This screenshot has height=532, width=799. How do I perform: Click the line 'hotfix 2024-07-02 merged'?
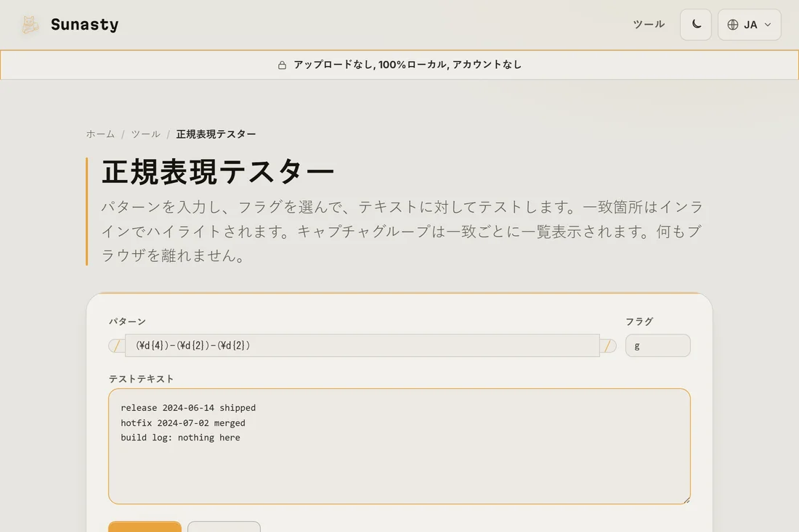click(183, 423)
